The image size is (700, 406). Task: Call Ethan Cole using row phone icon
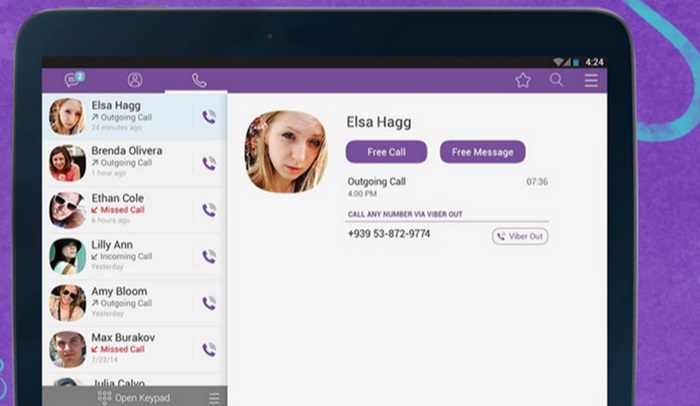tap(209, 210)
